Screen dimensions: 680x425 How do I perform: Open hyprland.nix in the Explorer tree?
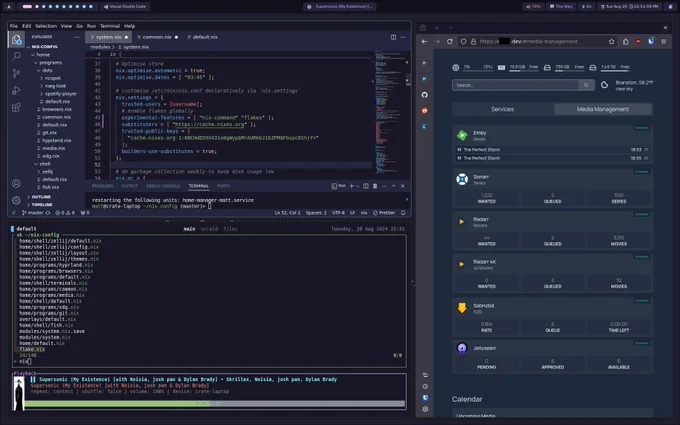point(56,141)
